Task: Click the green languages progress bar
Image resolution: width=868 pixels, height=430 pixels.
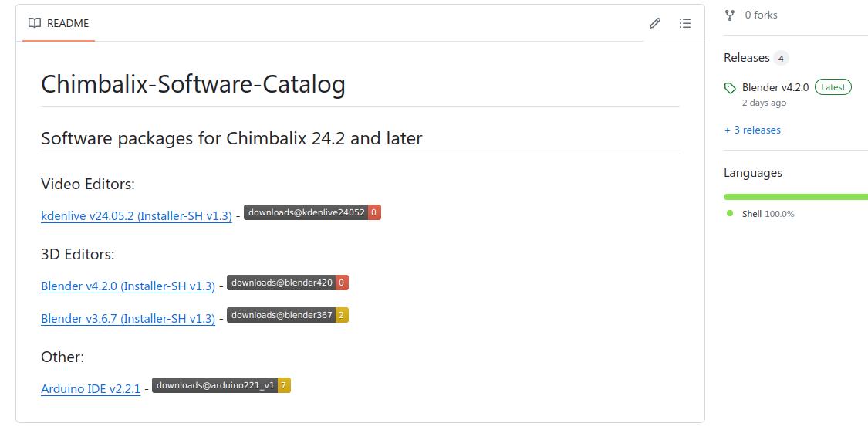Action: tap(795, 197)
